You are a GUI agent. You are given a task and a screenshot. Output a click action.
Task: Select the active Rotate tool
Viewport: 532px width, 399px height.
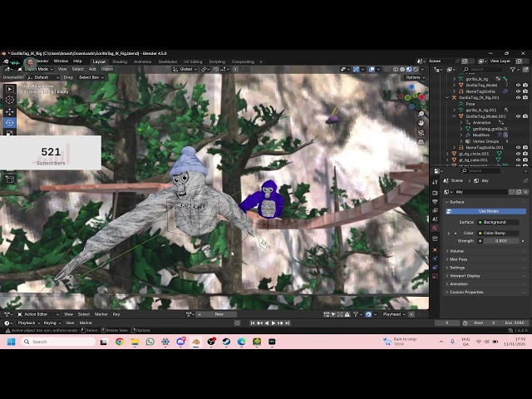tap(10, 123)
